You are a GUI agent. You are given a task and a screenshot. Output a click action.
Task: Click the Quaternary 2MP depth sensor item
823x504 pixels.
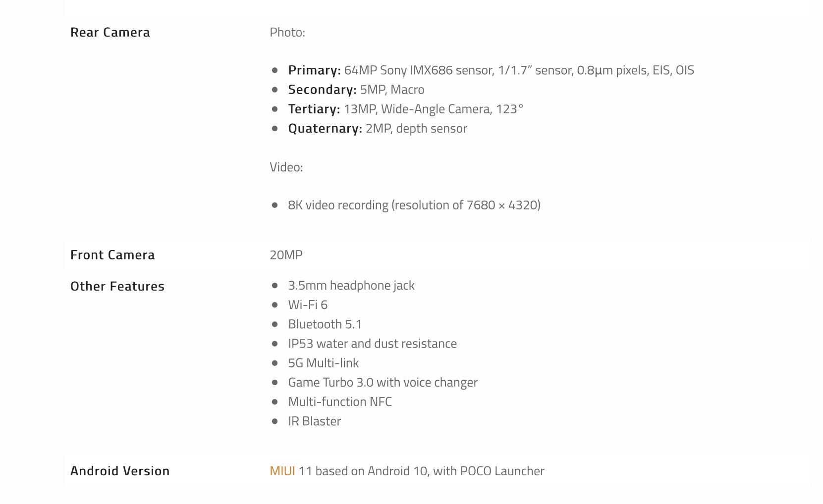378,128
